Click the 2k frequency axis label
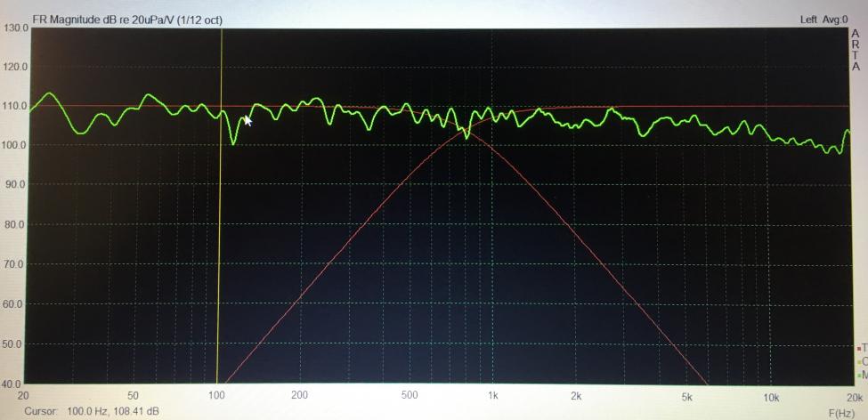The height and width of the screenshot is (420, 868). coord(576,396)
